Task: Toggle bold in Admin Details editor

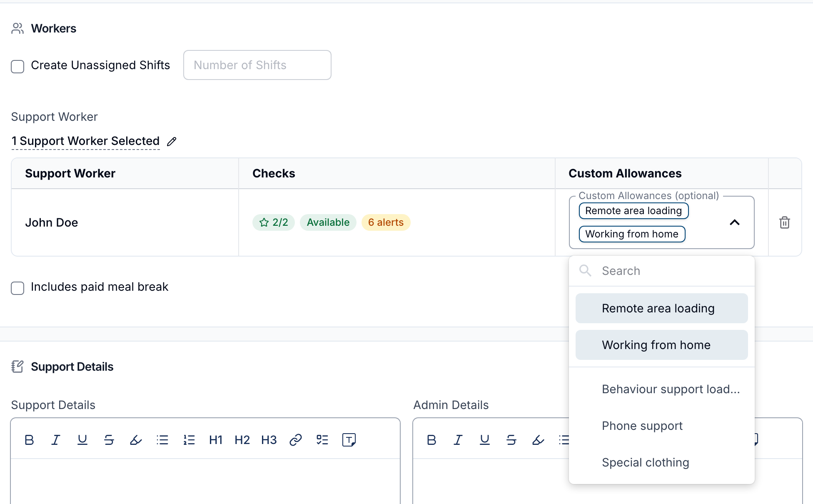Action: [x=431, y=440]
